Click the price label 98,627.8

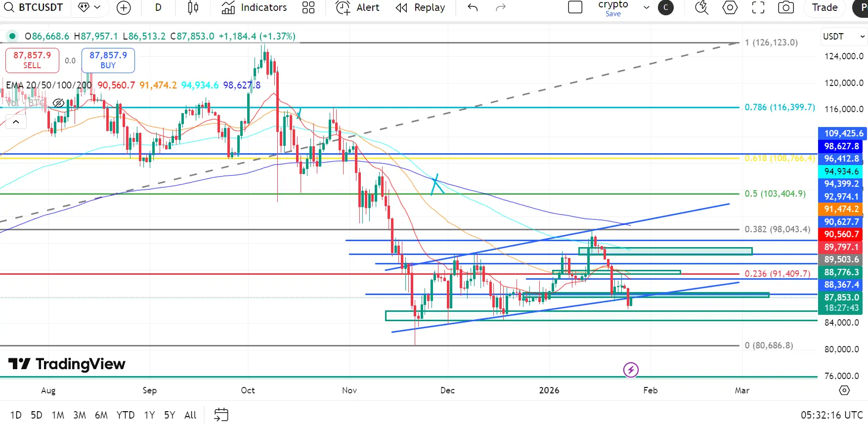pos(841,146)
